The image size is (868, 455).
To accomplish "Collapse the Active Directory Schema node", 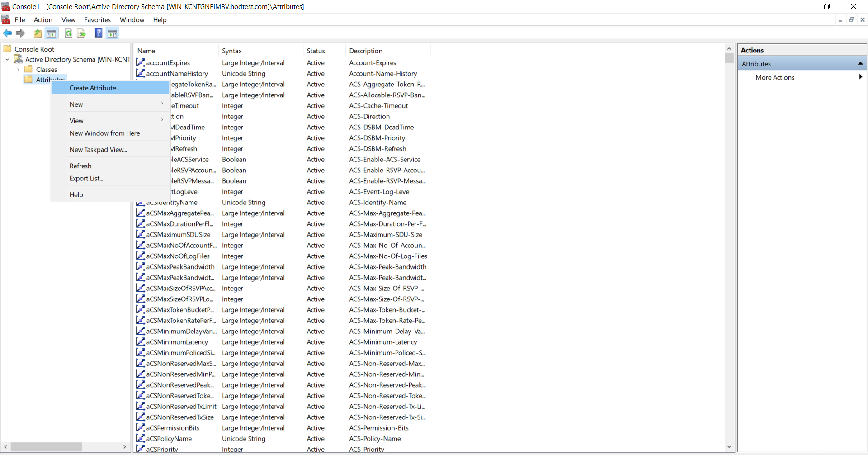I will click(x=7, y=59).
